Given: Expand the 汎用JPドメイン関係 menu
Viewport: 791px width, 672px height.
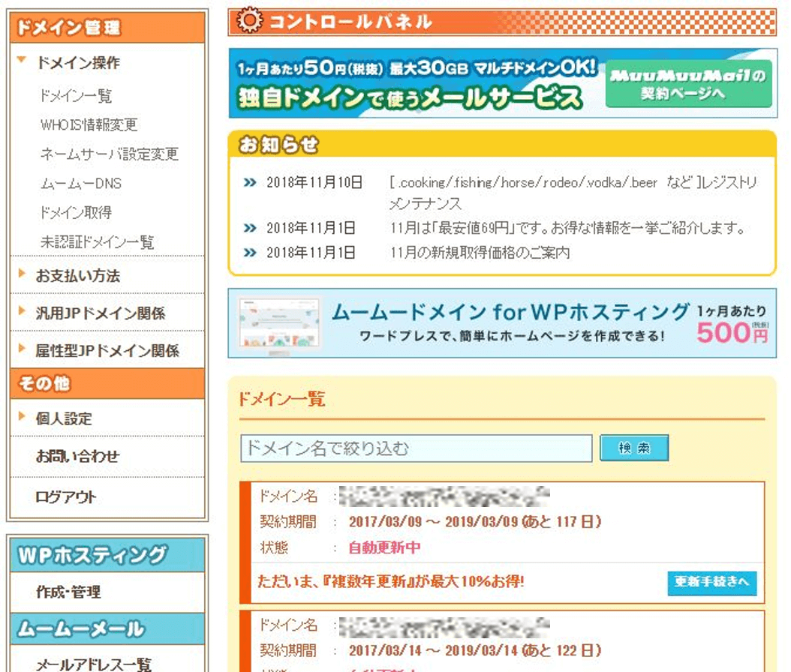Looking at the screenshot, I should (100, 313).
